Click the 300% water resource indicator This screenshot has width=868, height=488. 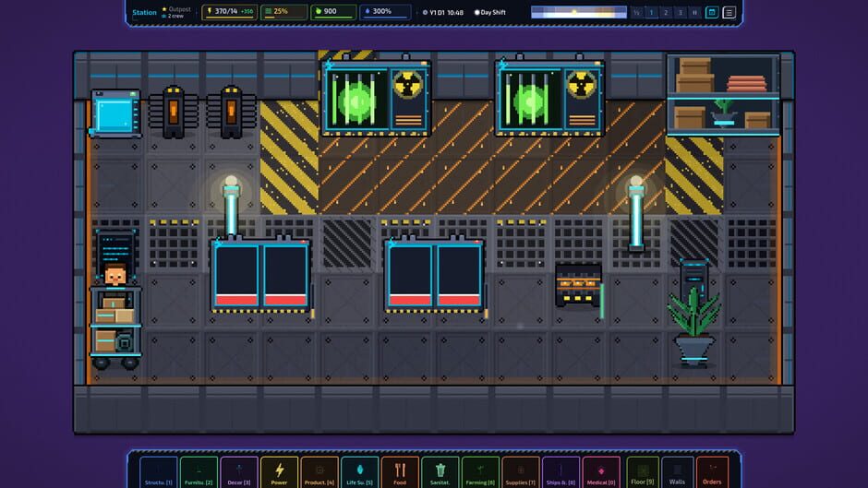(x=385, y=12)
